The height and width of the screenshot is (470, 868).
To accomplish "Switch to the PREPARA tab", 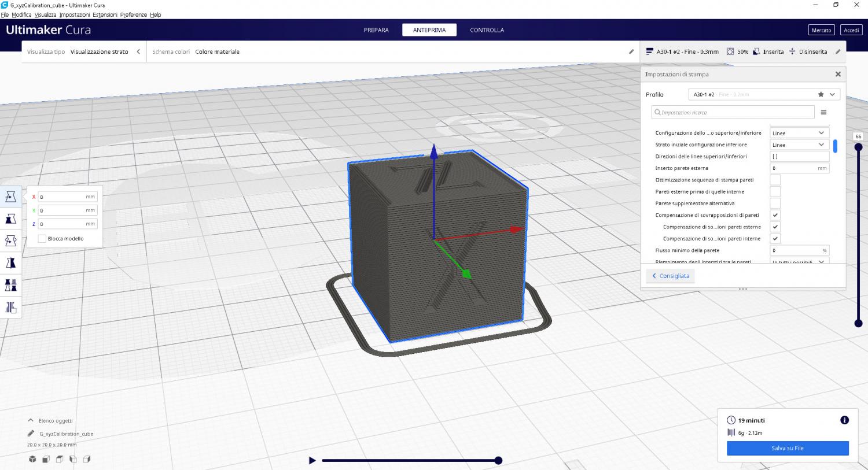I will [376, 30].
